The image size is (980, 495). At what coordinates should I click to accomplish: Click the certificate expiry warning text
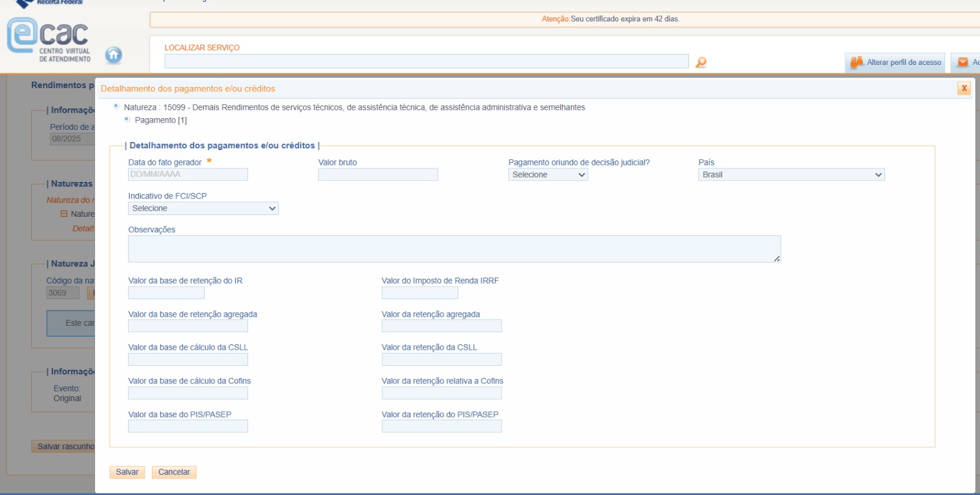point(611,19)
